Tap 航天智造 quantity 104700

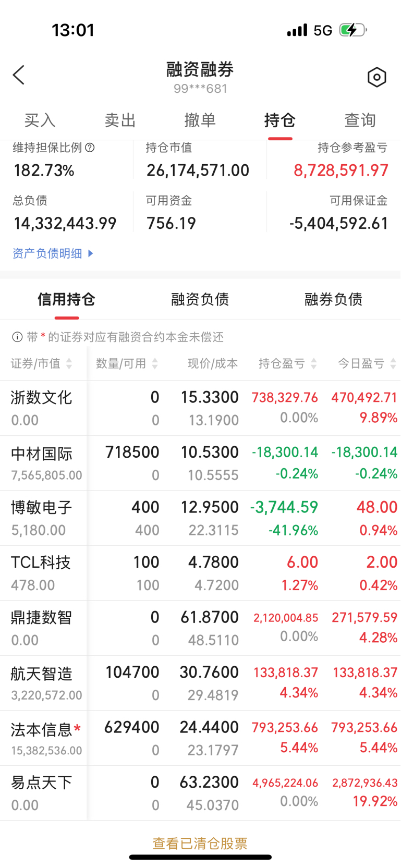(x=132, y=673)
